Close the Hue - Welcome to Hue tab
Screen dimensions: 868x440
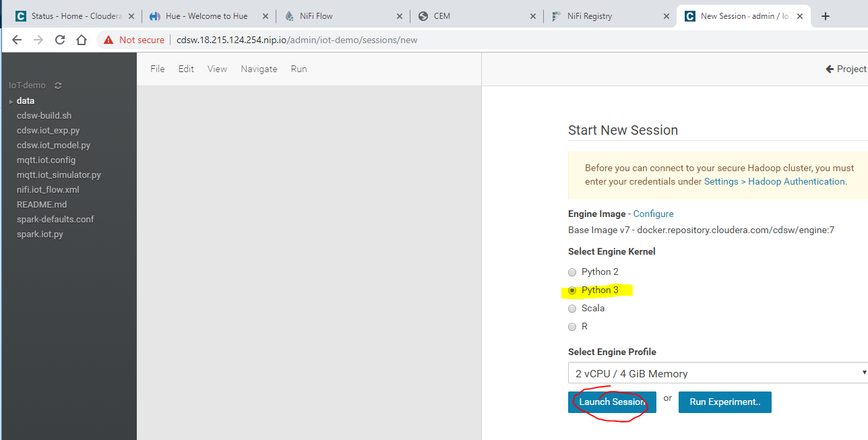pyautogui.click(x=266, y=16)
